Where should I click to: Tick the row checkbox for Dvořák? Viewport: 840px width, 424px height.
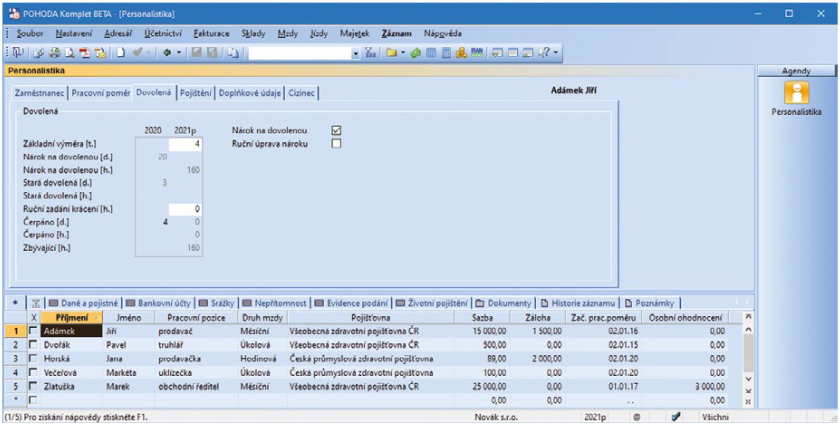click(x=32, y=343)
